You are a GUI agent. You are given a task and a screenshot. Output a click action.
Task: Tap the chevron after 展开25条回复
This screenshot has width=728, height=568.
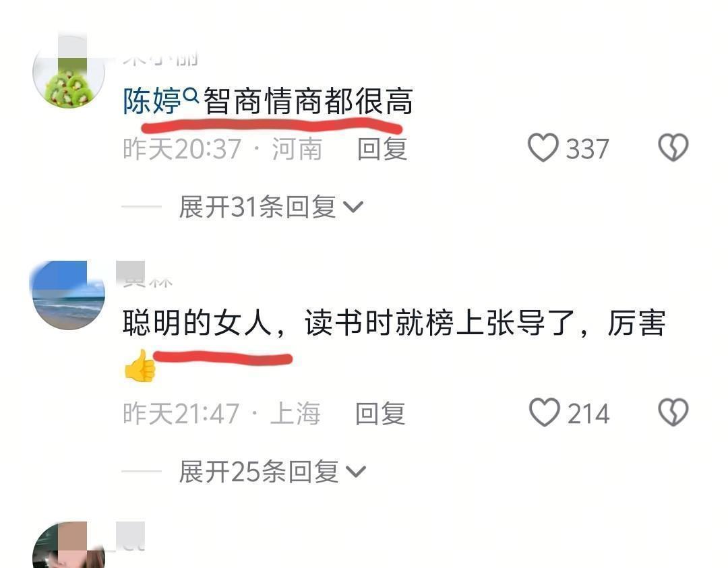[356, 472]
